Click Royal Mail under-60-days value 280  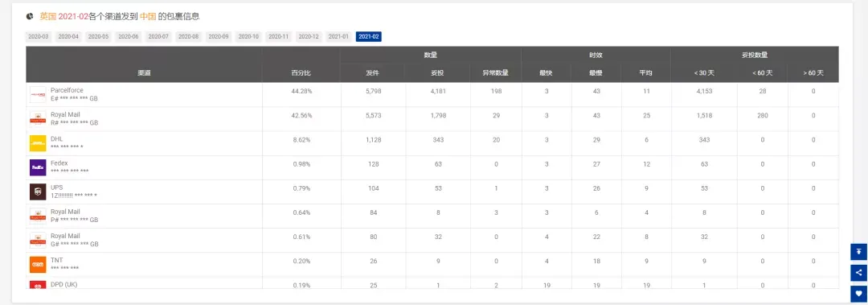[762, 115]
